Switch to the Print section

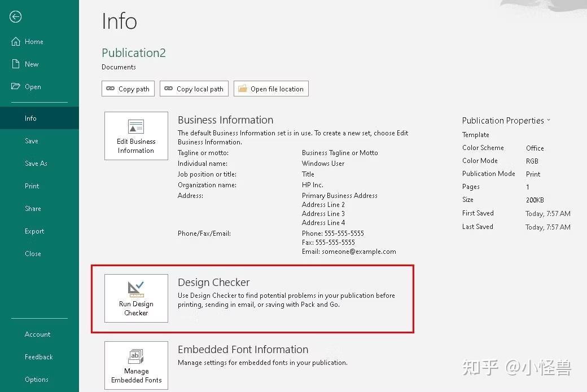point(32,186)
